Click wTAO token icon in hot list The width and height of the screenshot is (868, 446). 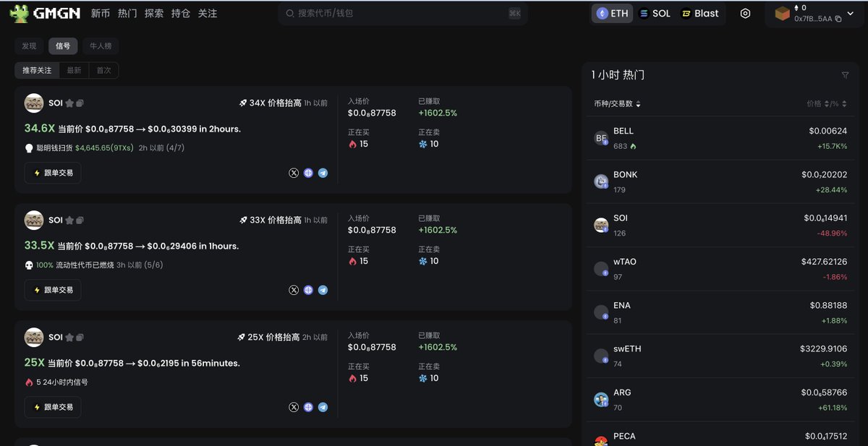tap(601, 269)
